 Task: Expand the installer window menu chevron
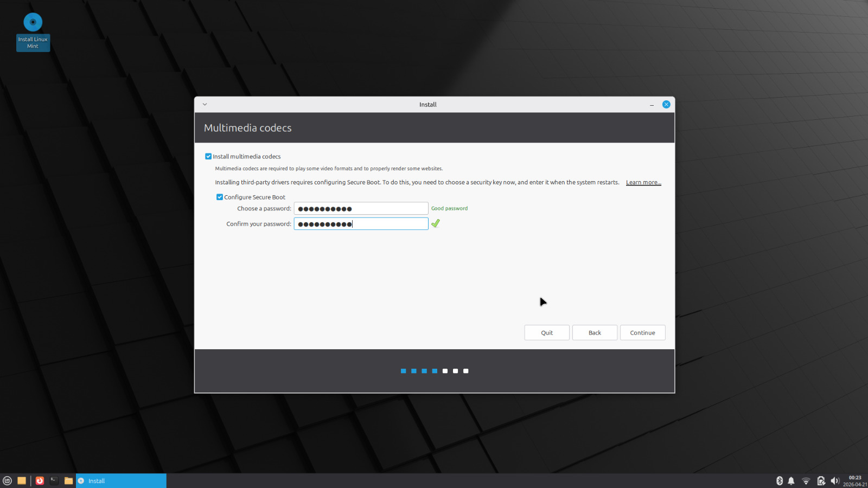click(205, 104)
